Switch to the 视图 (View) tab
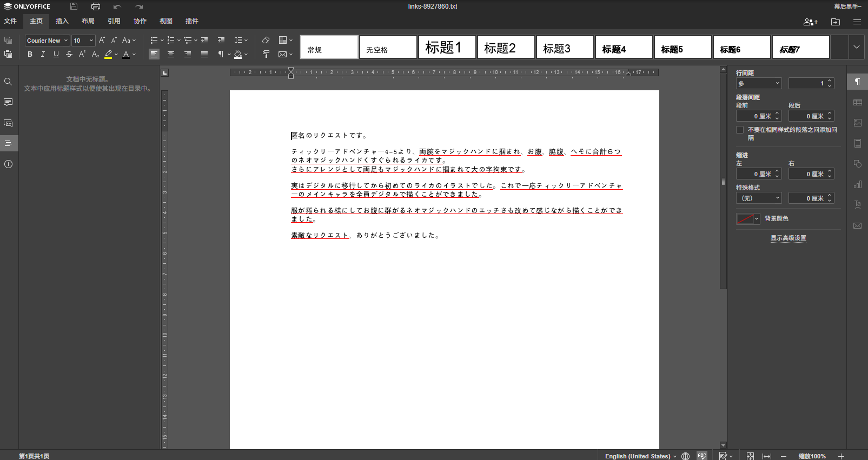Screen dimensions: 868x460 [166, 21]
